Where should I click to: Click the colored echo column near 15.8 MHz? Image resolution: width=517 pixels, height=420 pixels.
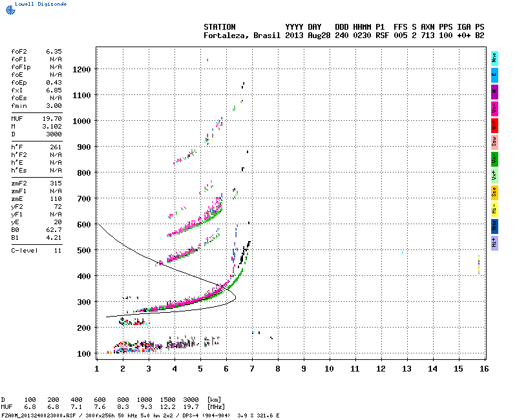[479, 265]
